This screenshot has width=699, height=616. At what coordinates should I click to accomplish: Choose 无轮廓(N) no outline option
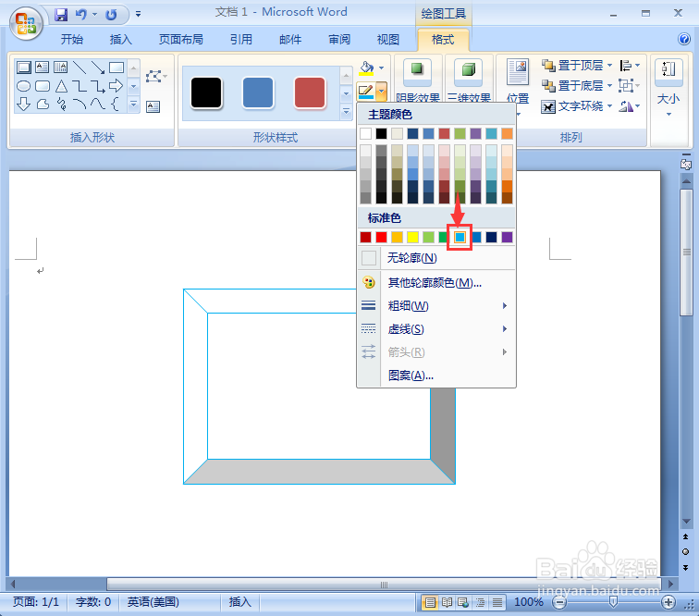(x=436, y=258)
